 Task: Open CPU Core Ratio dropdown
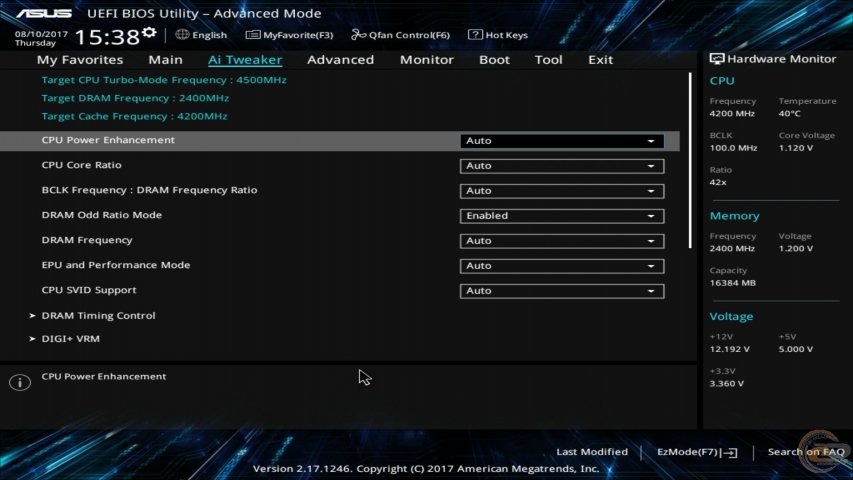(x=562, y=166)
